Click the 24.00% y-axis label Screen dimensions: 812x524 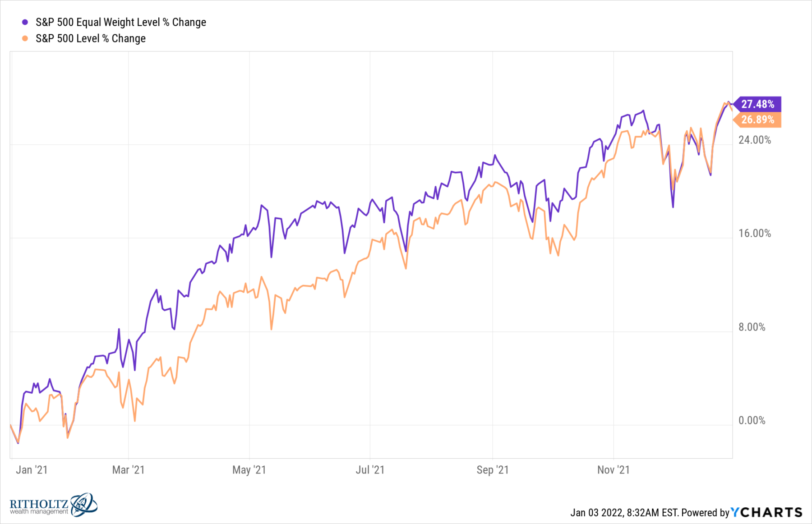(x=755, y=140)
